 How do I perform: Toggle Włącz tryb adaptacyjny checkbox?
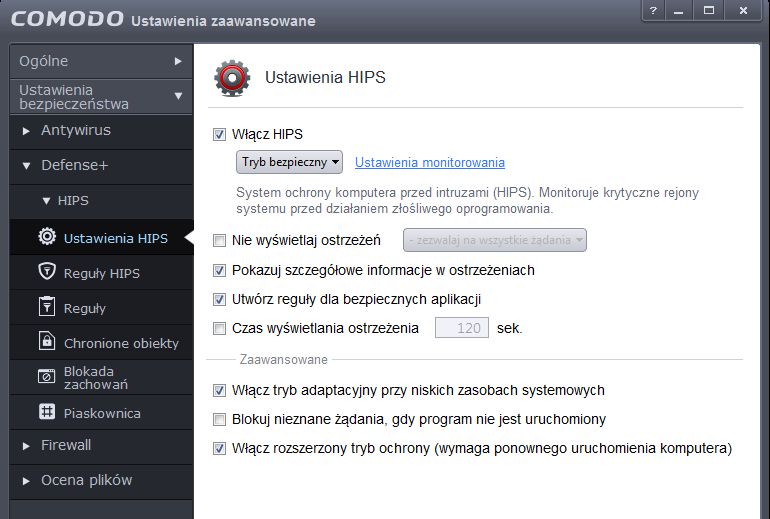[x=219, y=390]
